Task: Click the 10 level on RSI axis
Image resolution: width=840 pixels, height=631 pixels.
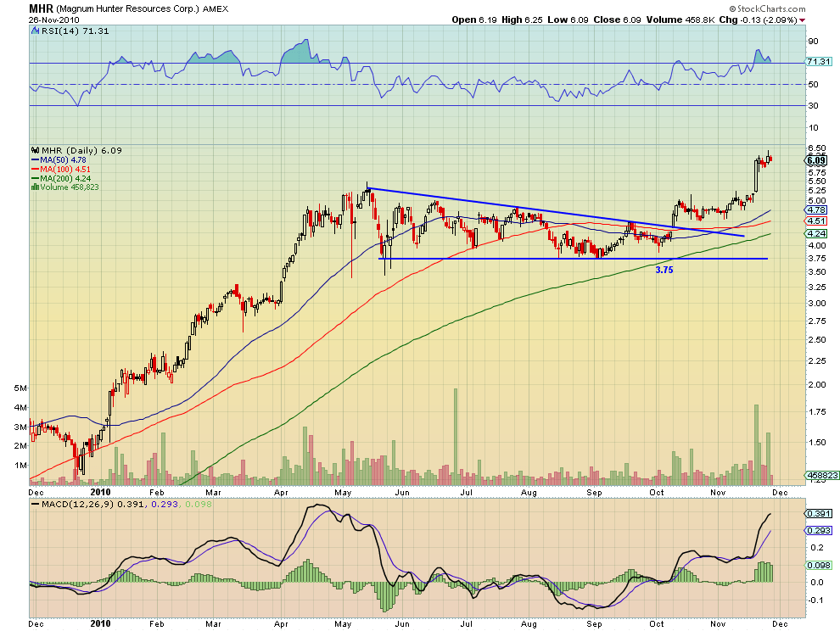Action: point(813,127)
